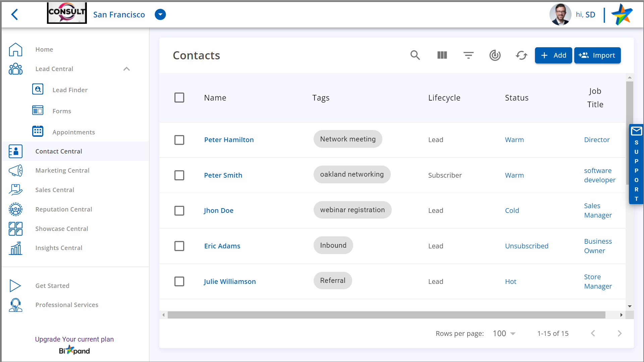Viewport: 644px width, 362px height.
Task: Open Insights Central from the sidebar
Action: pos(59,248)
